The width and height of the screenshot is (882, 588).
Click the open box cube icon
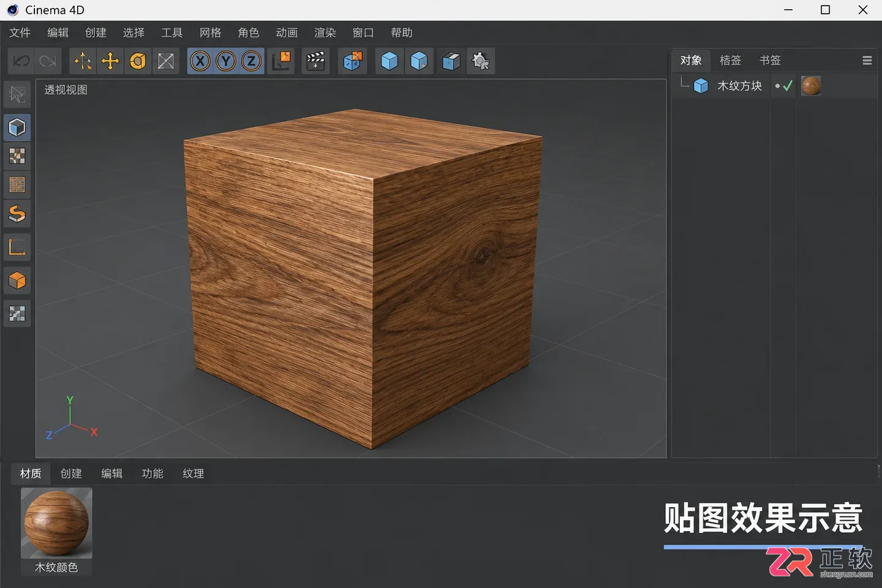[451, 61]
